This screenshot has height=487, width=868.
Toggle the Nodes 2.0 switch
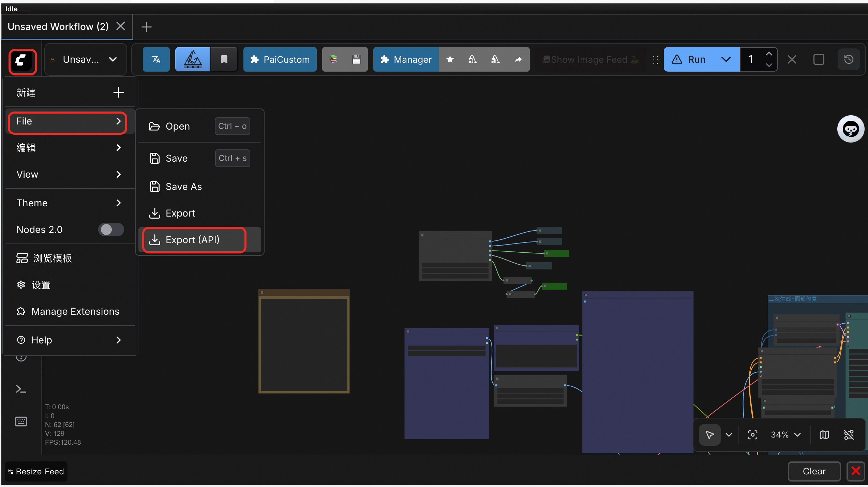tap(111, 230)
